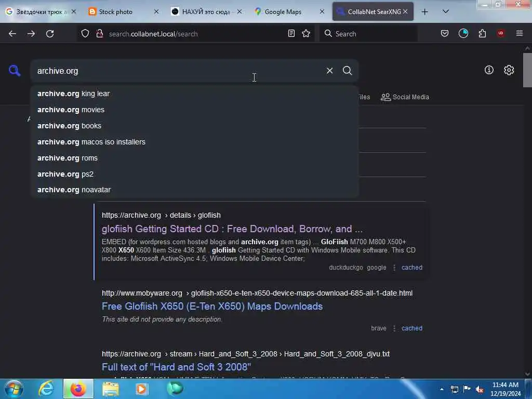
Task: Switch to the Google Maps tab
Action: [289, 12]
